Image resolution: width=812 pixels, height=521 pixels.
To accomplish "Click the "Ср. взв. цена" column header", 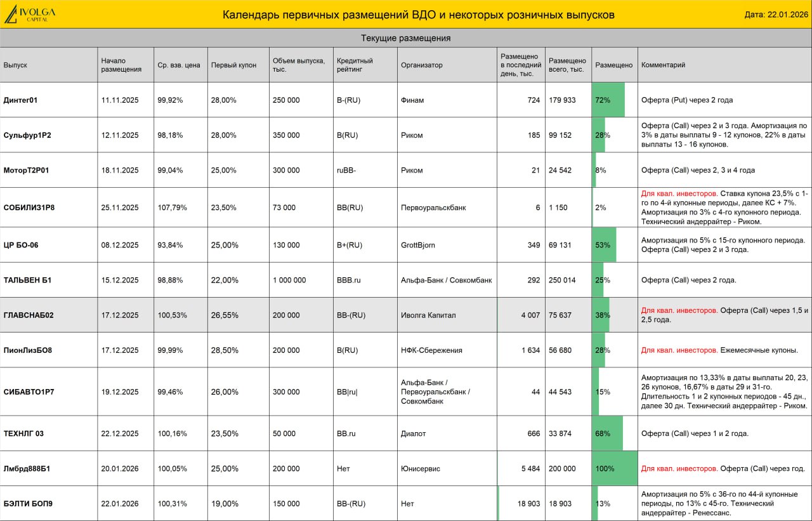I will 178,65.
